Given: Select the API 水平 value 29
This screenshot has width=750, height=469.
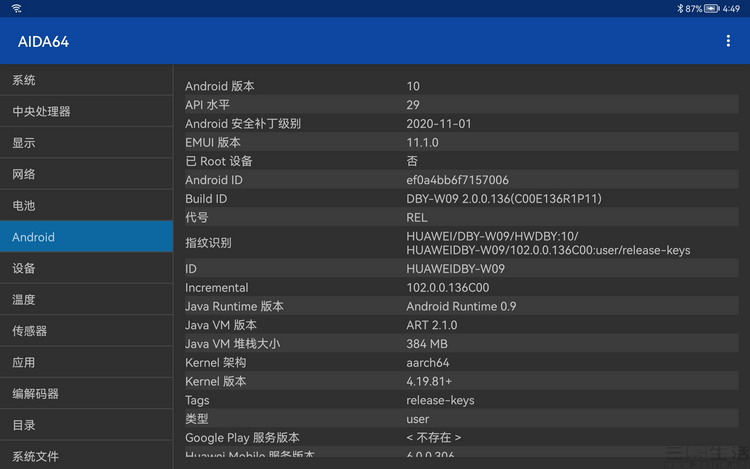Looking at the screenshot, I should [413, 105].
